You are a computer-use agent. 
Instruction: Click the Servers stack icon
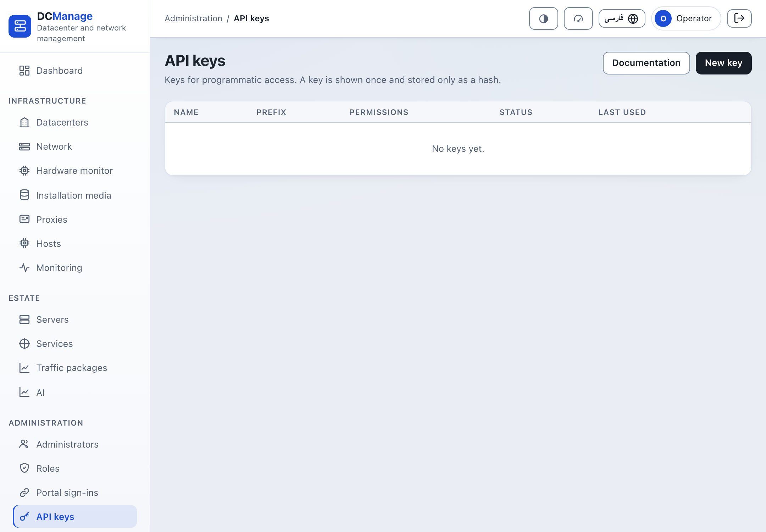[x=24, y=320]
